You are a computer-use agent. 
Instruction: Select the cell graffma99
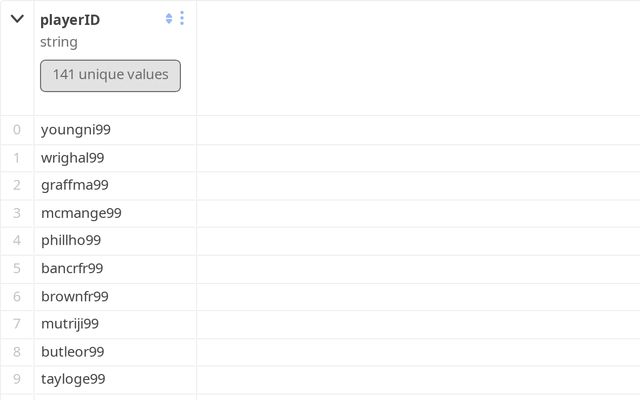tap(75, 185)
